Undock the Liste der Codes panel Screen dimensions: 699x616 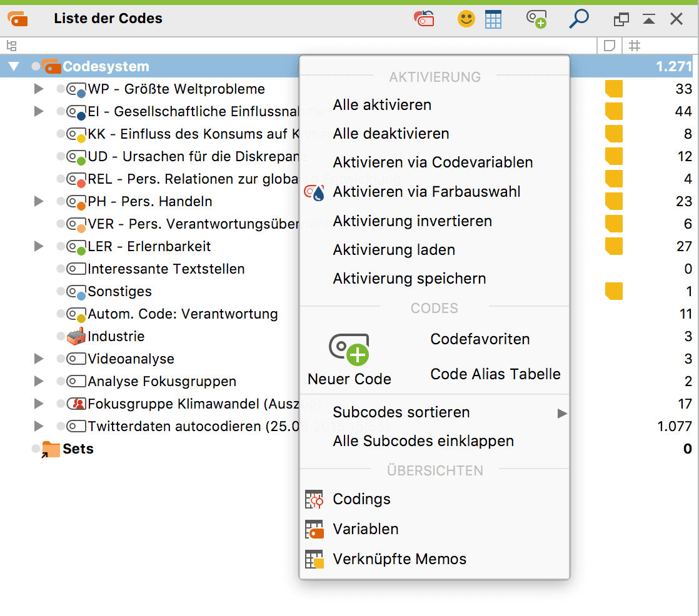621,19
